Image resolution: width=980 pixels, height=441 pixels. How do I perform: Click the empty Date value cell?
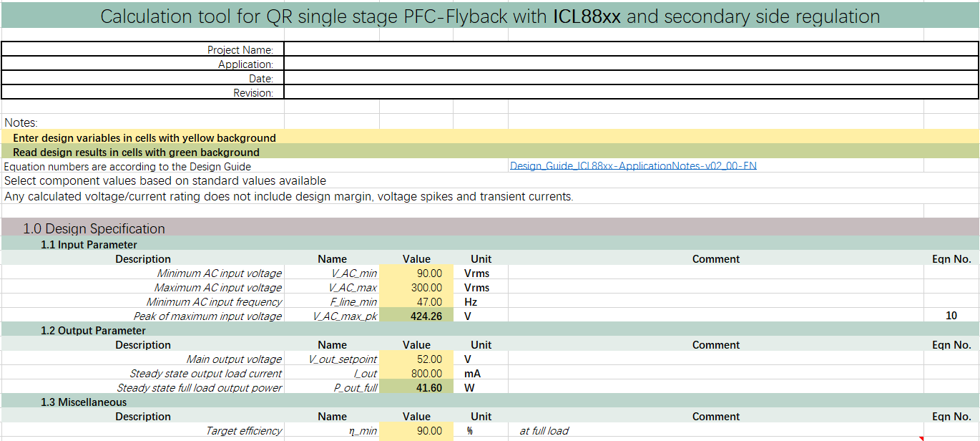tap(629, 79)
